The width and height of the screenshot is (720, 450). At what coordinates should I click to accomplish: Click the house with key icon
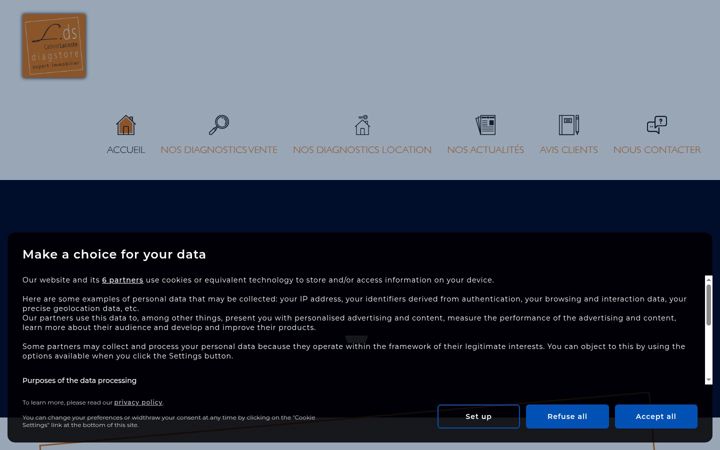[362, 125]
